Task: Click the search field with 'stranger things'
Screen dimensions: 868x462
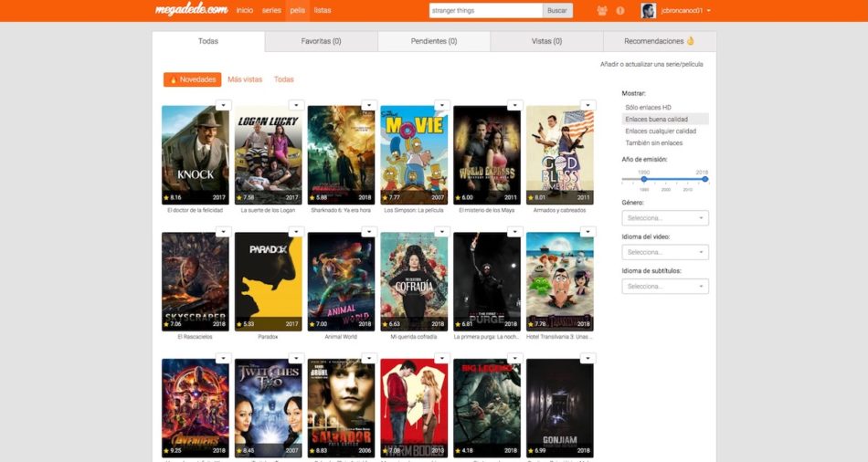Action: [485, 11]
